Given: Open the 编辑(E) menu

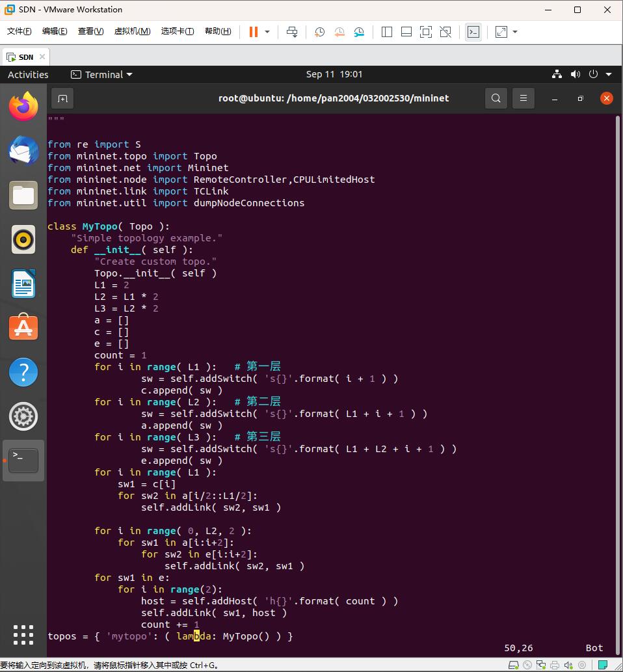Looking at the screenshot, I should click(55, 31).
